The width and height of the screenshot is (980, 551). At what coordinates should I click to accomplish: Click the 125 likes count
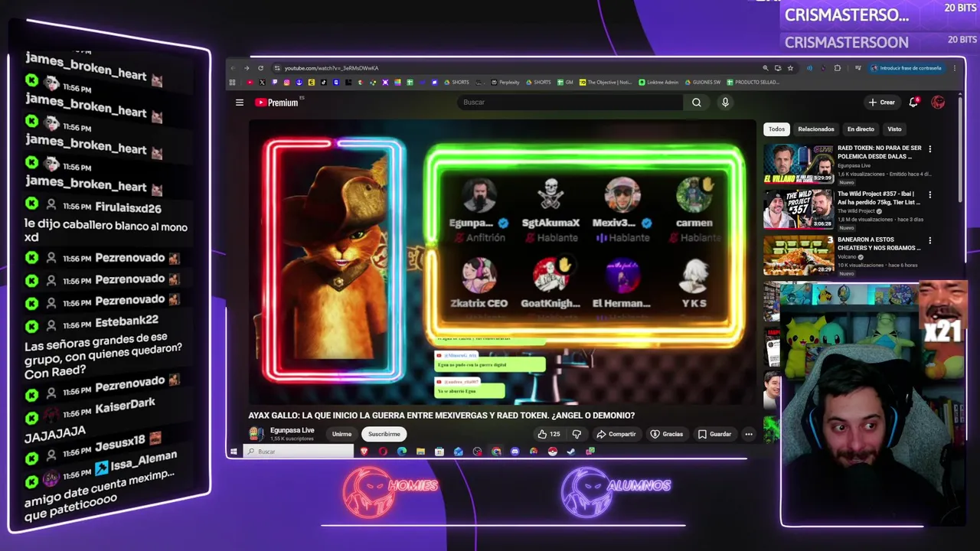point(555,434)
